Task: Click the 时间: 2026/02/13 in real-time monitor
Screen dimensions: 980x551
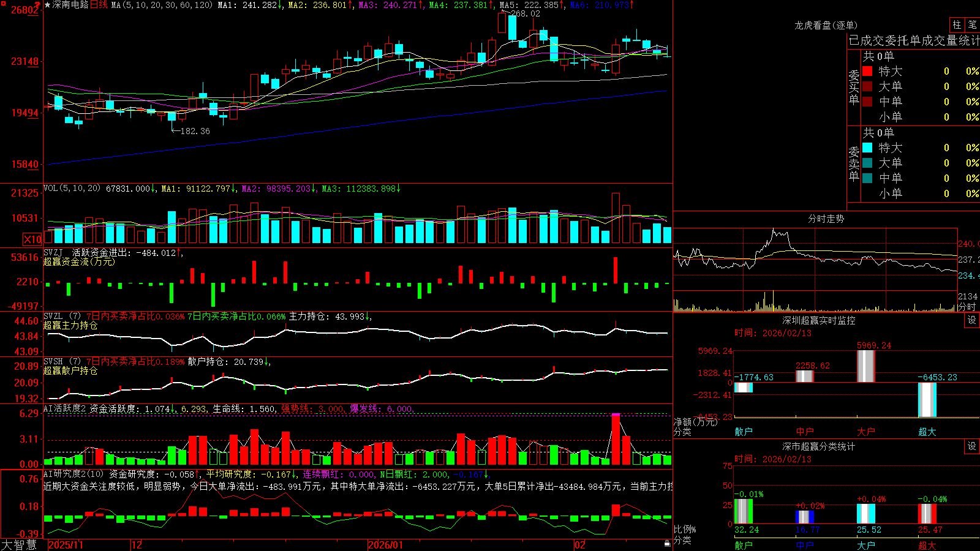Action: pyautogui.click(x=773, y=333)
